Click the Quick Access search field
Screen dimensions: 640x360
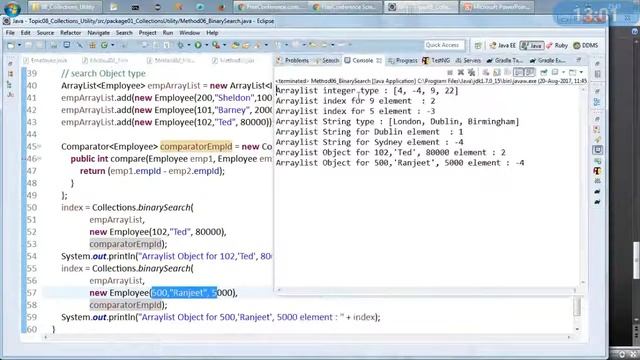tap(444, 45)
